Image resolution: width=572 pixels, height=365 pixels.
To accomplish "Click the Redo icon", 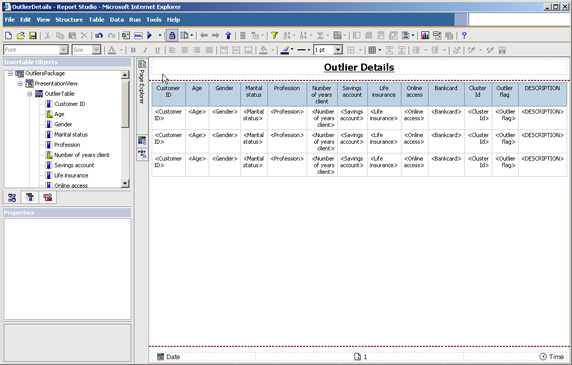I will pyautogui.click(x=112, y=35).
